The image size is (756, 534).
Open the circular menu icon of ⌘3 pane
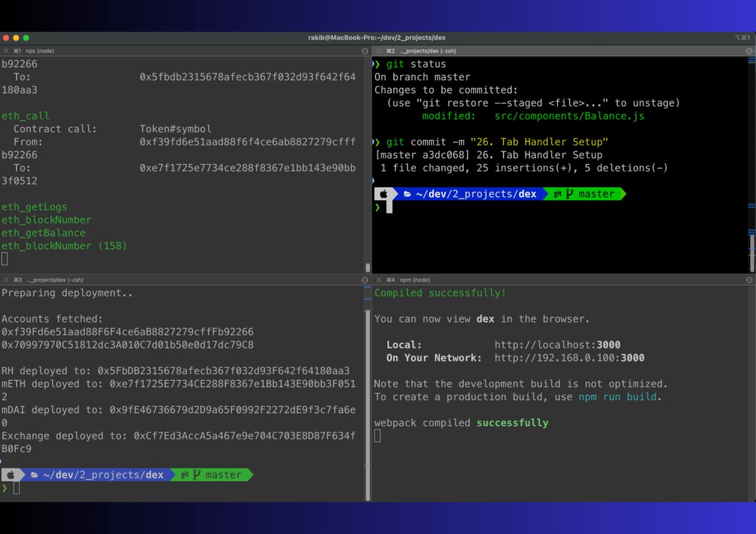[365, 280]
